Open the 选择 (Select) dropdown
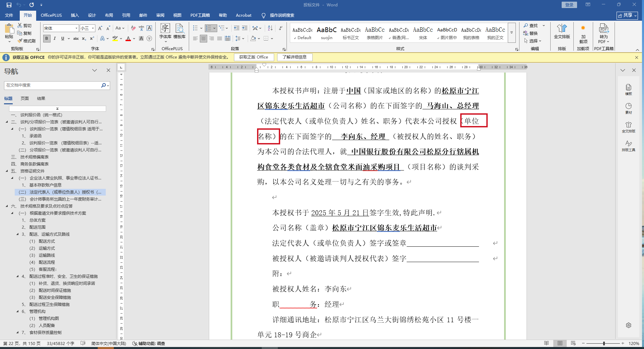The width and height of the screenshot is (644, 349). tap(533, 41)
